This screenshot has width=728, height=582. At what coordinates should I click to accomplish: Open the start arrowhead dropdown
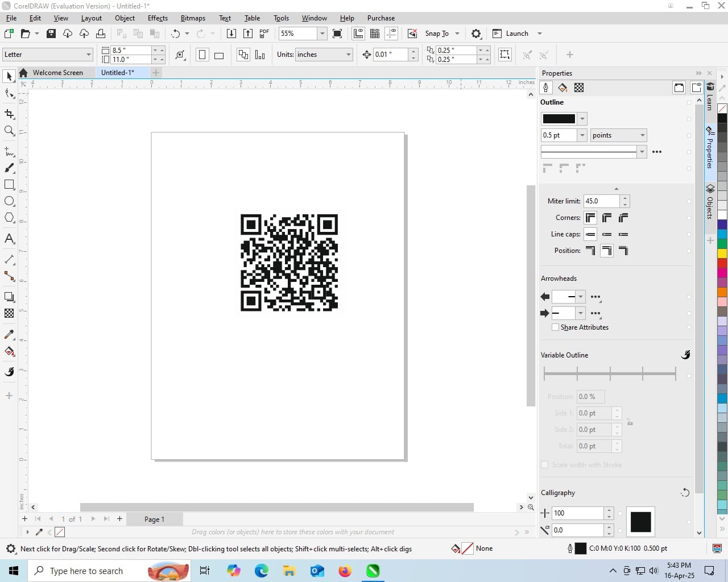coord(580,297)
